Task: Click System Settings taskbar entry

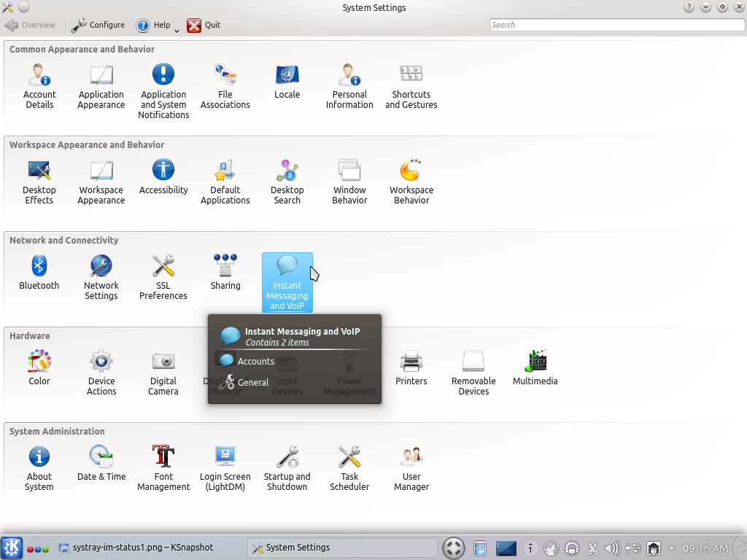Action: [342, 548]
